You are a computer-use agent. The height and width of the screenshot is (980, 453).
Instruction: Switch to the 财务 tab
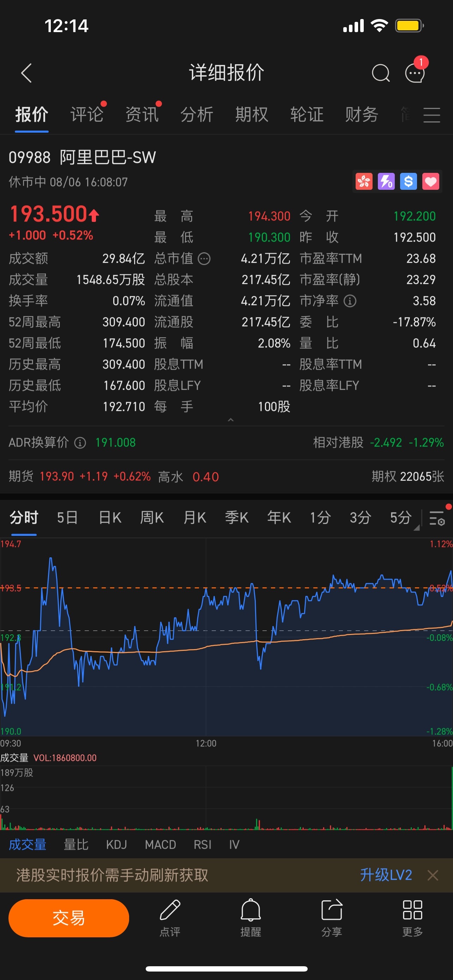362,115
